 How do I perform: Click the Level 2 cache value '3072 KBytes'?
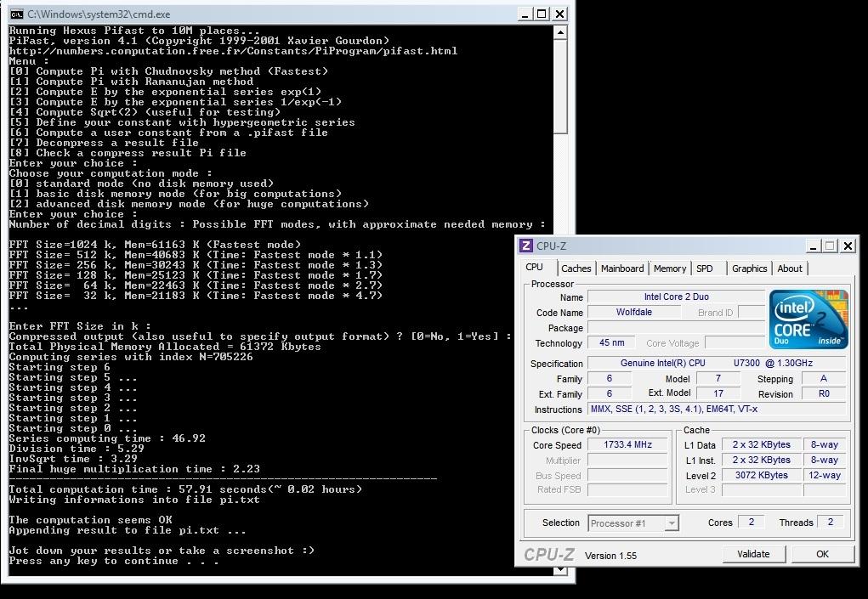pos(761,475)
